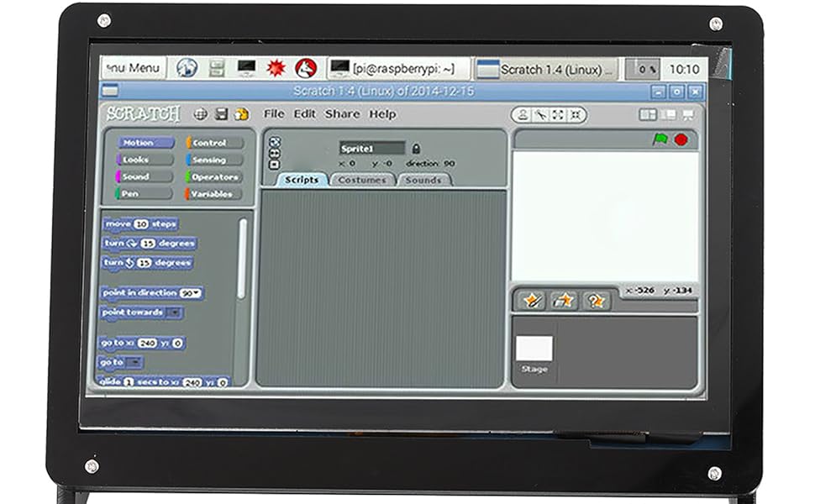Open the go to target dropdown
This screenshot has height=504, width=815.
tap(134, 362)
